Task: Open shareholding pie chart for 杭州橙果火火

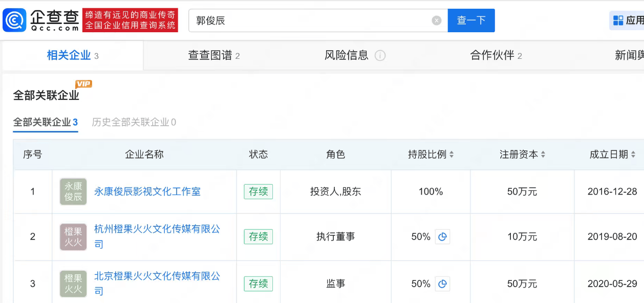Action: (443, 237)
